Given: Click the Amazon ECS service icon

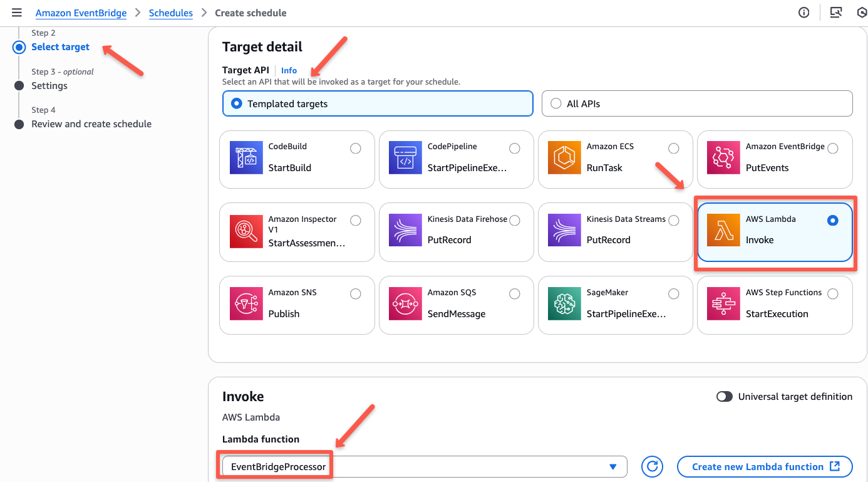Looking at the screenshot, I should click(564, 157).
